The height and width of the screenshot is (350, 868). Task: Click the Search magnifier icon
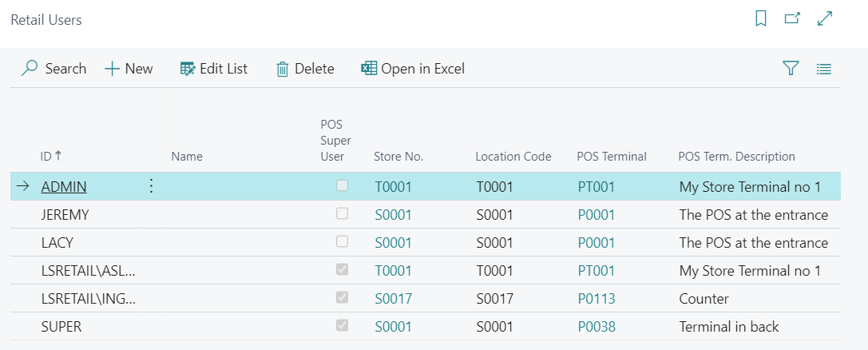click(30, 69)
